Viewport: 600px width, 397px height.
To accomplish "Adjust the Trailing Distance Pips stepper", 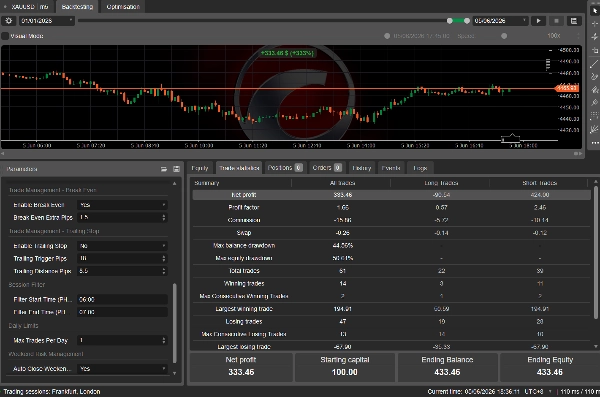I will (164, 271).
